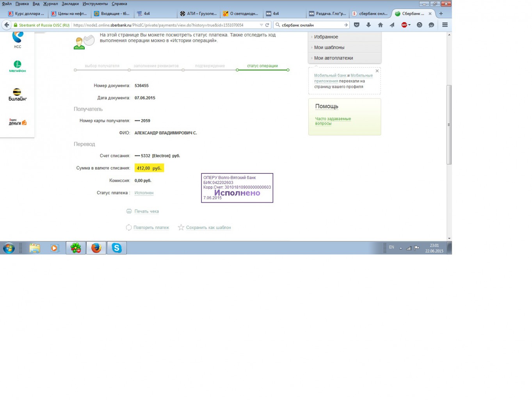Image resolution: width=532 pixels, height=400 pixels.
Task: Open the Закладки menu
Action: pyautogui.click(x=70, y=4)
